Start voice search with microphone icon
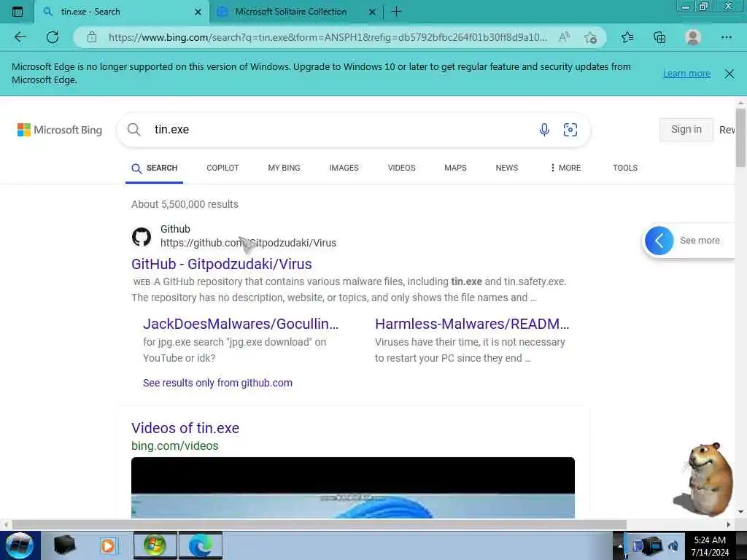This screenshot has width=747, height=560. click(544, 130)
